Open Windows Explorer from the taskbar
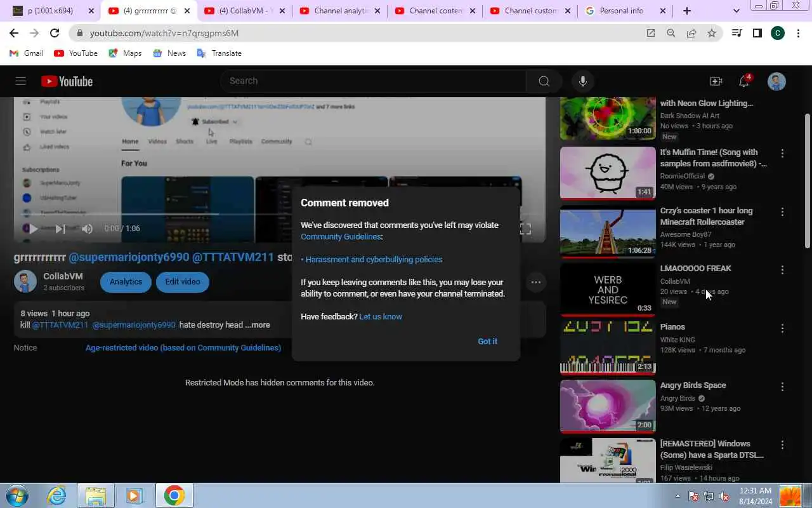812x508 pixels. click(x=96, y=495)
